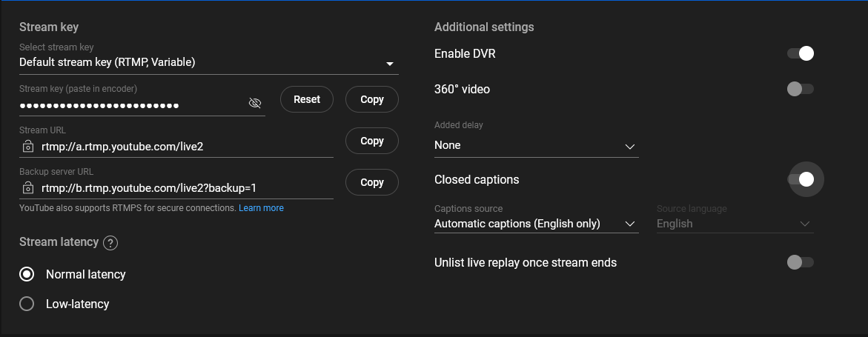Image resolution: width=868 pixels, height=337 pixels.
Task: Open the Source language dropdown
Action: pos(735,224)
